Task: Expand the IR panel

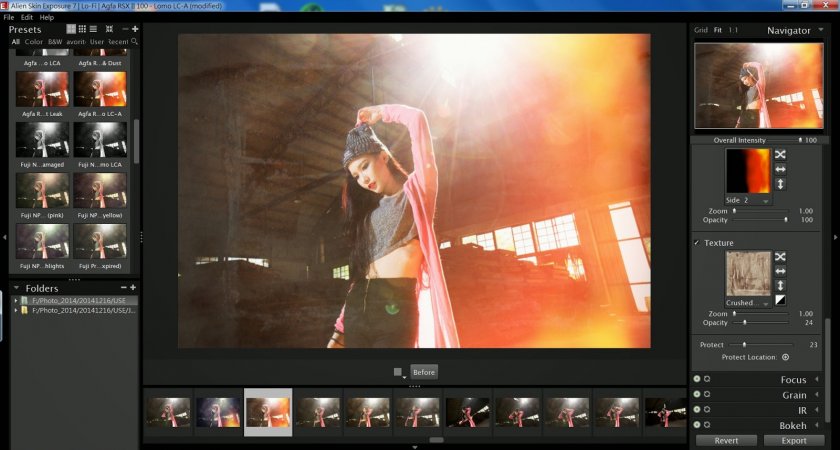Action: coord(816,410)
